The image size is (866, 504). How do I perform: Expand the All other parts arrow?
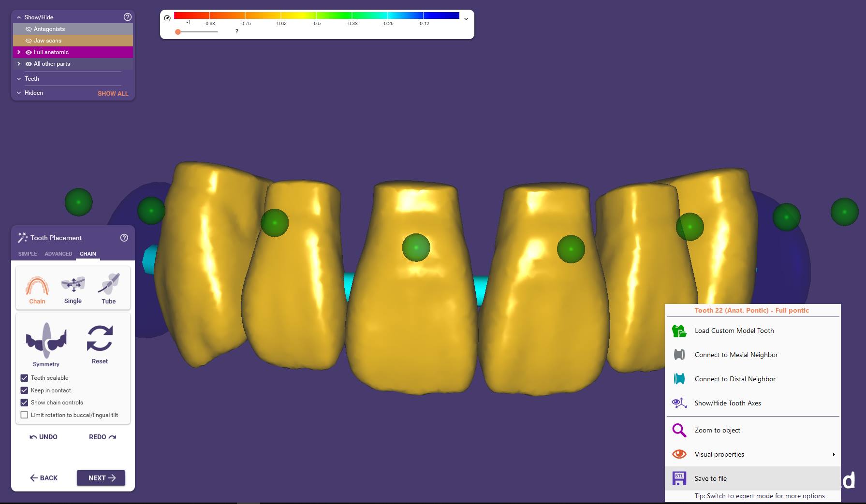click(19, 64)
